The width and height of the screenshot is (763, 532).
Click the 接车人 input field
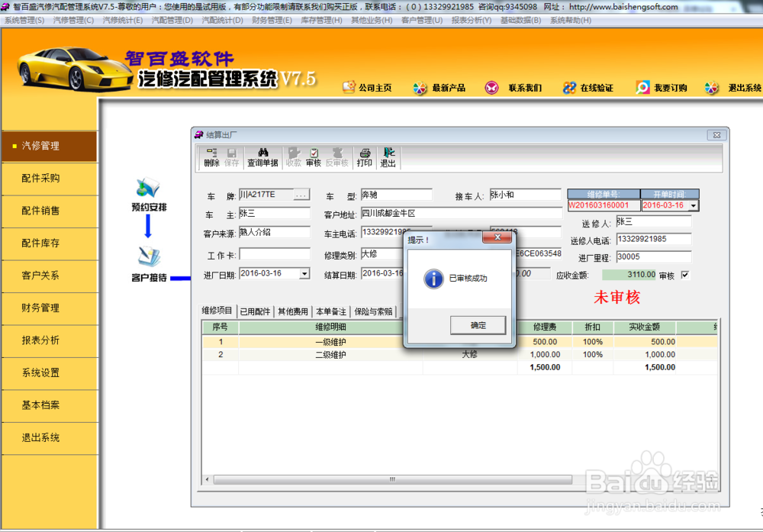pos(525,195)
